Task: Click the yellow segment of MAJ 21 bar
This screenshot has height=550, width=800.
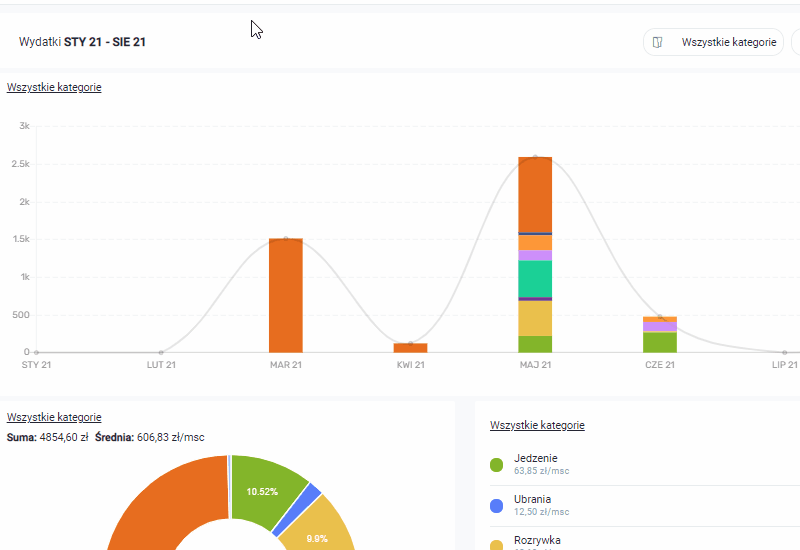Action: click(x=535, y=318)
